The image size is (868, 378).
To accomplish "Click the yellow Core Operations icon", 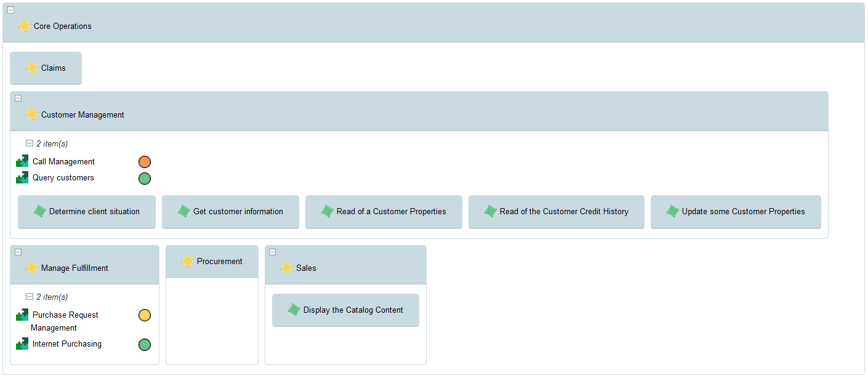I will pyautogui.click(x=25, y=26).
